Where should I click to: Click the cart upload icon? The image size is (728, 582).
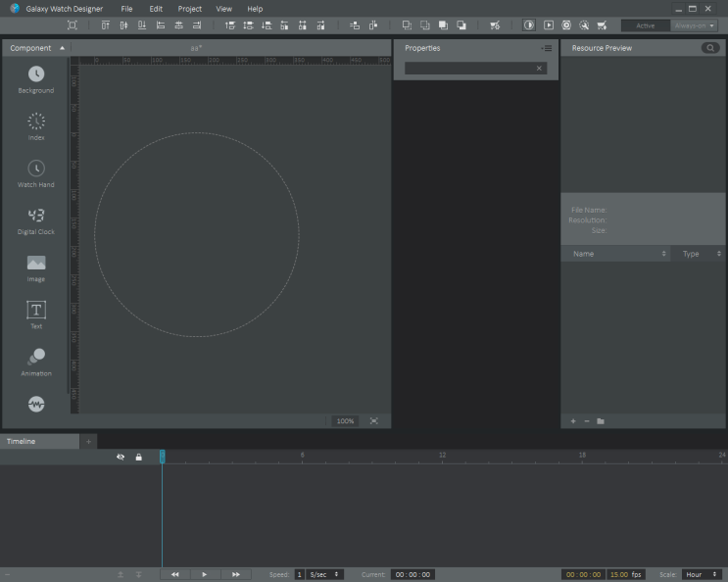click(x=603, y=25)
